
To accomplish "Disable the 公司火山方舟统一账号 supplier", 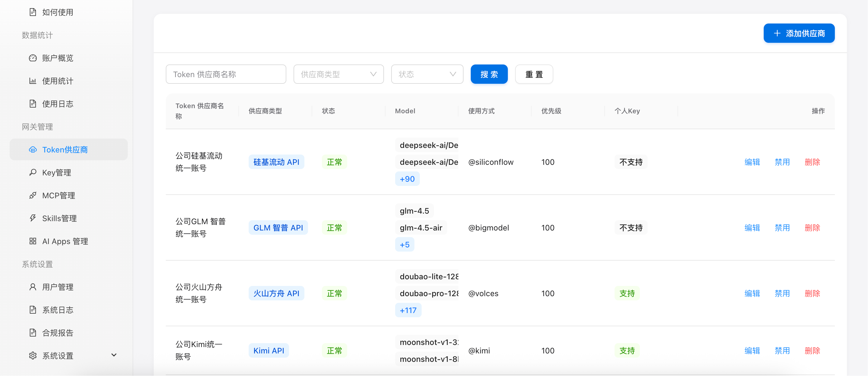I will click(782, 294).
